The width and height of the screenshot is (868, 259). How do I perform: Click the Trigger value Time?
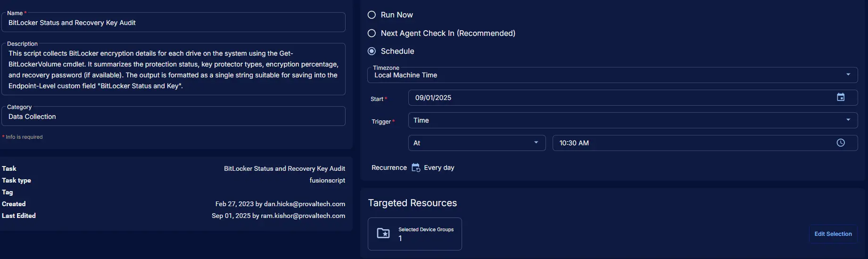coord(421,120)
